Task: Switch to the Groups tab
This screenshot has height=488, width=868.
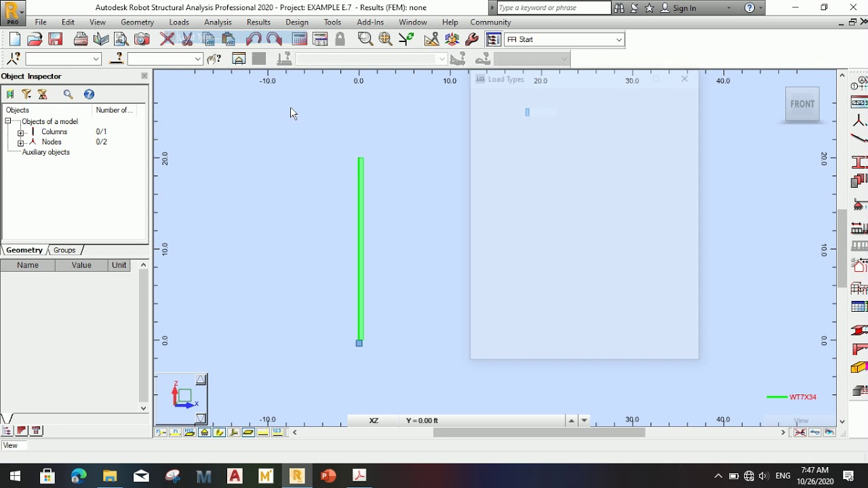Action: 64,250
